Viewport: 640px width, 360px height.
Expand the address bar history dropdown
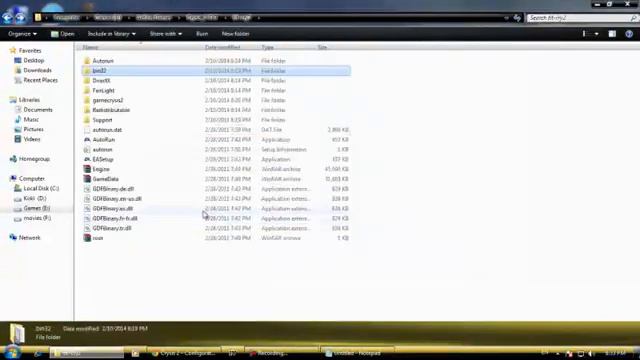click(x=507, y=18)
